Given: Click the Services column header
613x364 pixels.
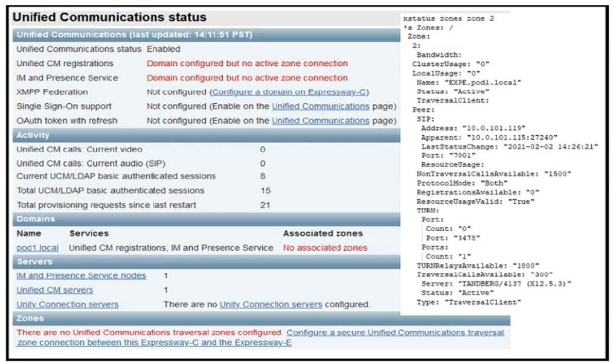Looking at the screenshot, I should [x=89, y=233].
